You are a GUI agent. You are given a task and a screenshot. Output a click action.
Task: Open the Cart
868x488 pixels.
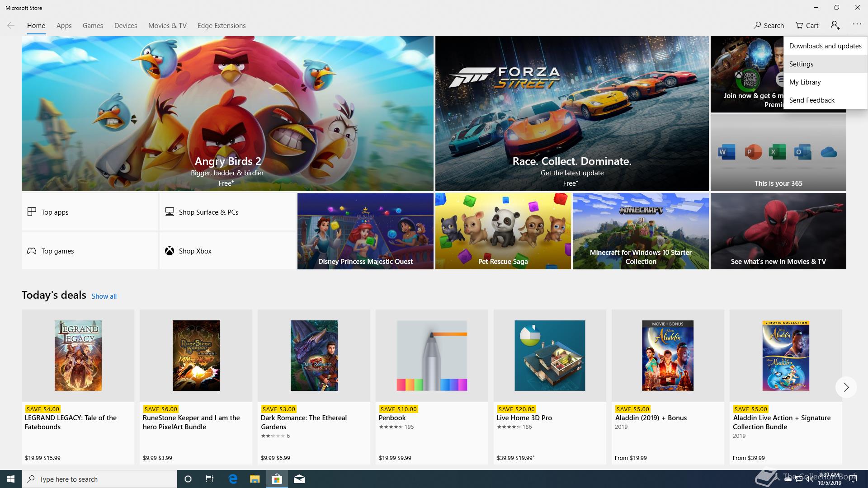[x=807, y=25]
